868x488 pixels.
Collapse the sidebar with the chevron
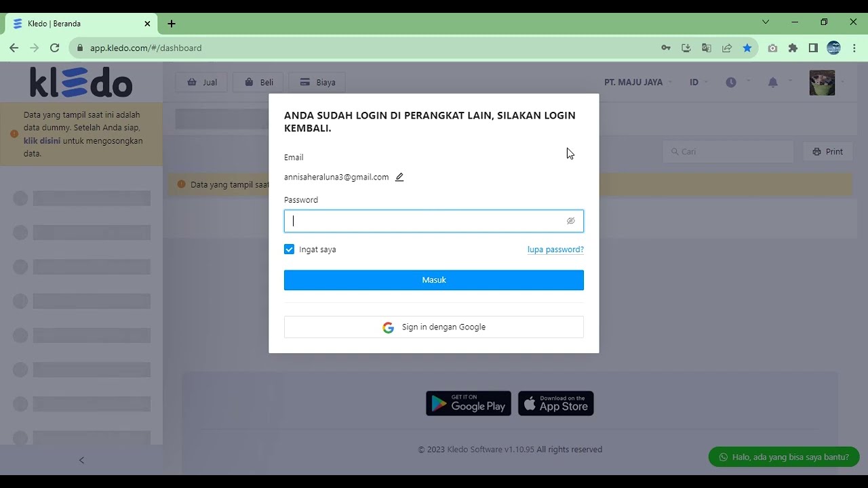pos(81,460)
